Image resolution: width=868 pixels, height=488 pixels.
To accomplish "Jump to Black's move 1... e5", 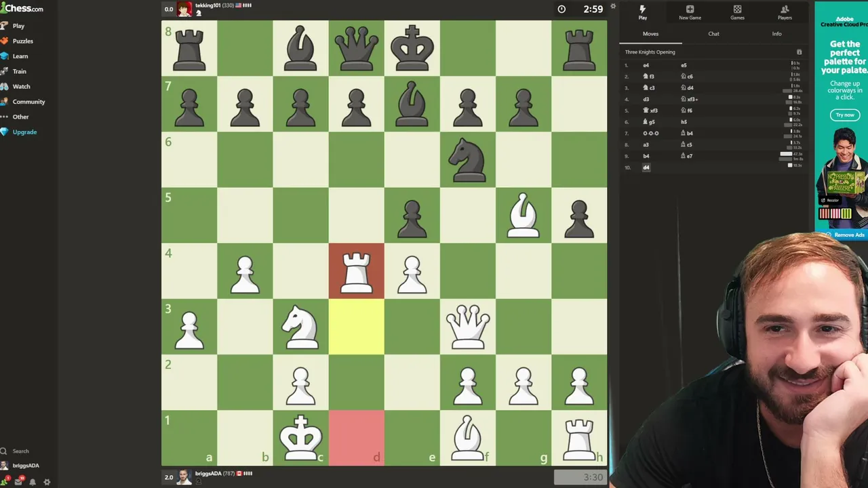I will pyautogui.click(x=684, y=65).
